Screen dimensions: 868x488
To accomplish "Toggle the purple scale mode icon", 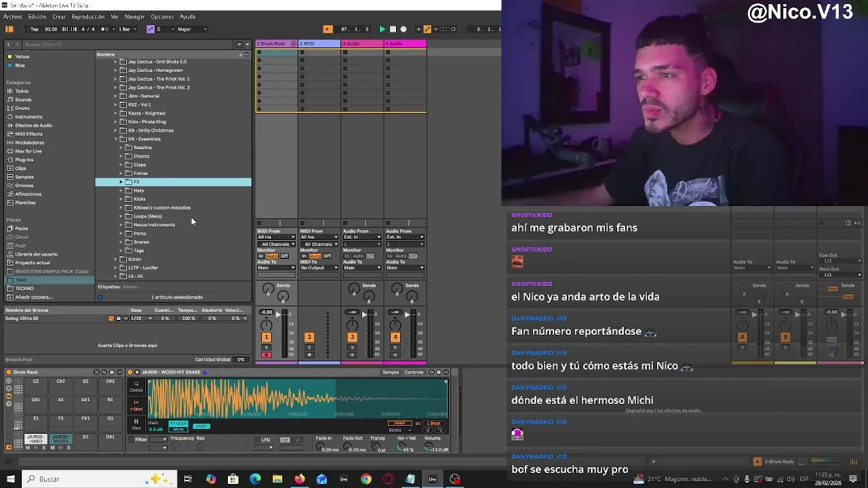I will pyautogui.click(x=151, y=29).
